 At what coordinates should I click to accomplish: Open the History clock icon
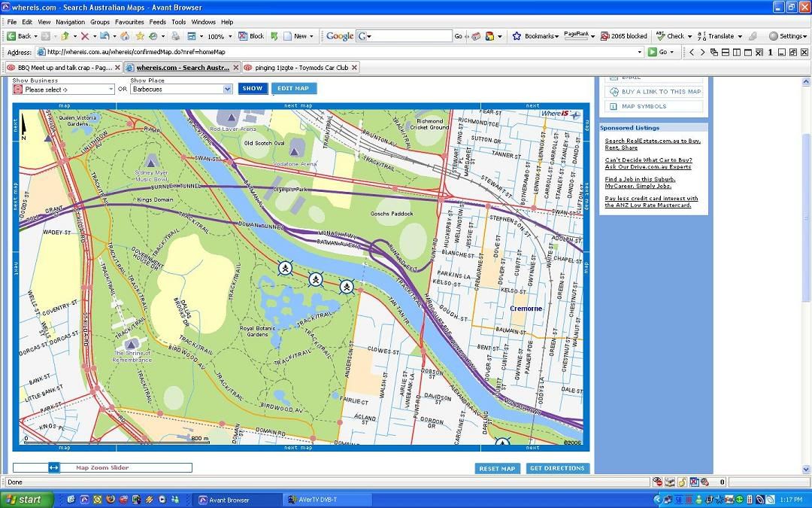tap(153, 36)
